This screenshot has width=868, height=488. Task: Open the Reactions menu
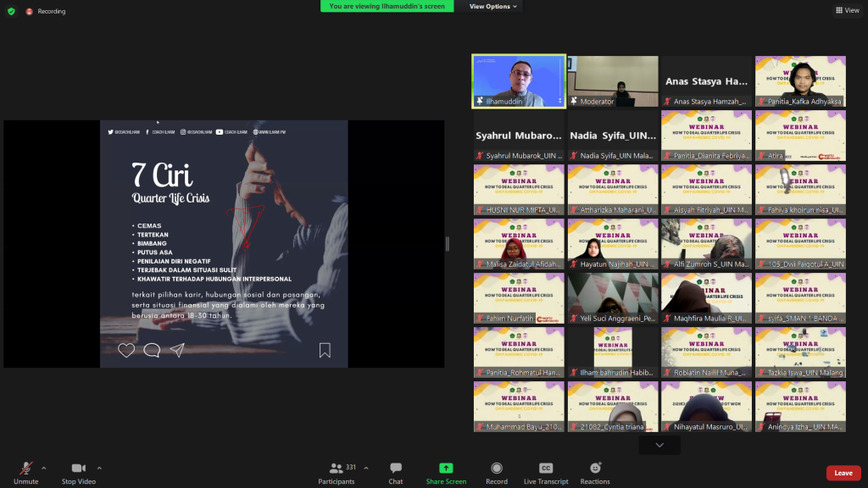(595, 469)
